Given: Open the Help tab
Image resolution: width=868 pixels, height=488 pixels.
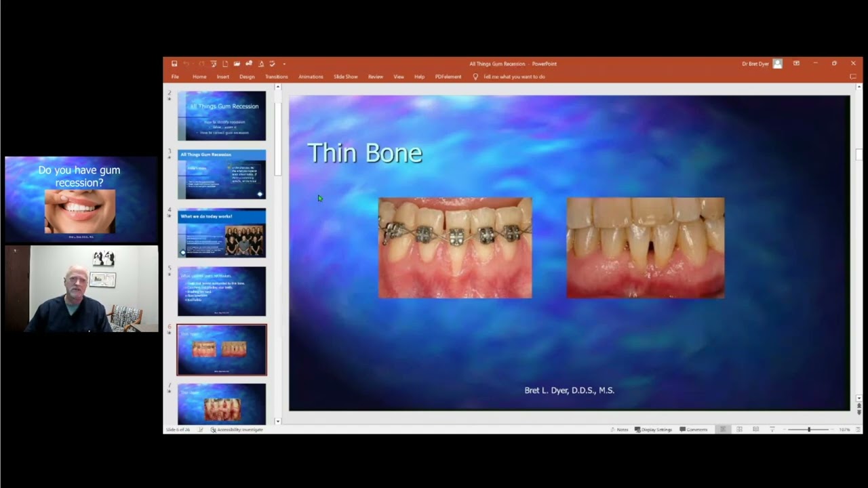Looking at the screenshot, I should (420, 77).
